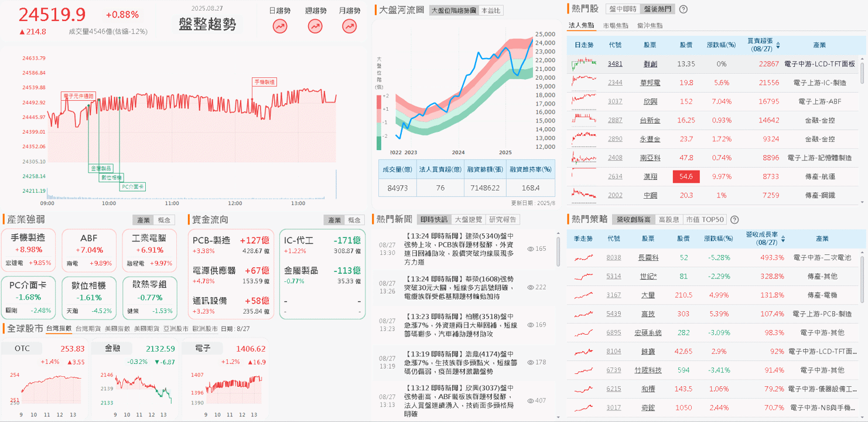Screen dimensions: 868x422
Task: Select the 盤中即時 tab
Action: tap(623, 9)
